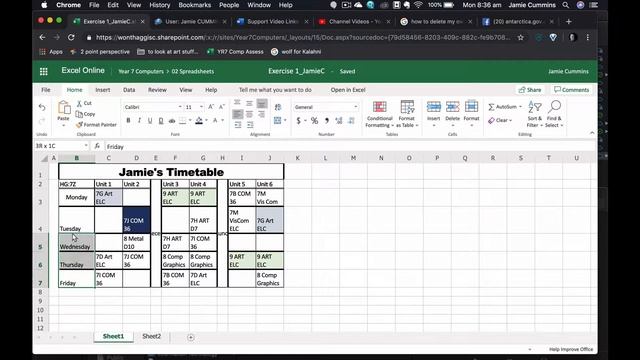Select Bottom Align in Alignment group

tap(262, 103)
